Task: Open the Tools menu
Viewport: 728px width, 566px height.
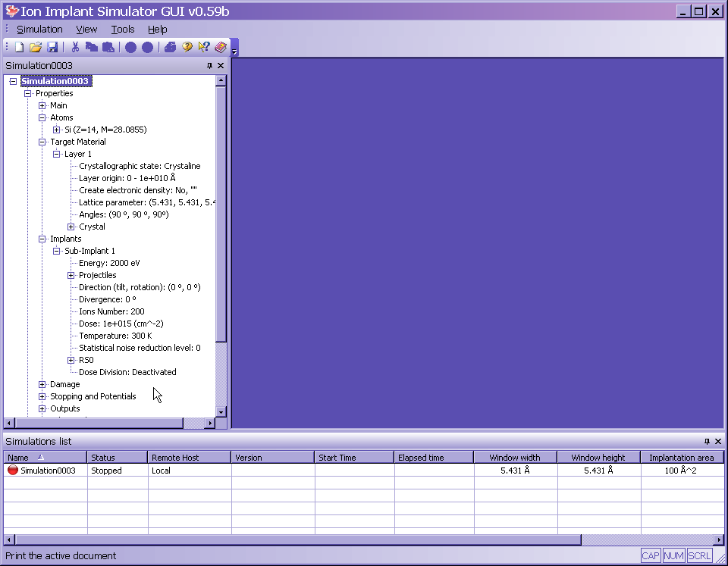Action: click(x=122, y=30)
